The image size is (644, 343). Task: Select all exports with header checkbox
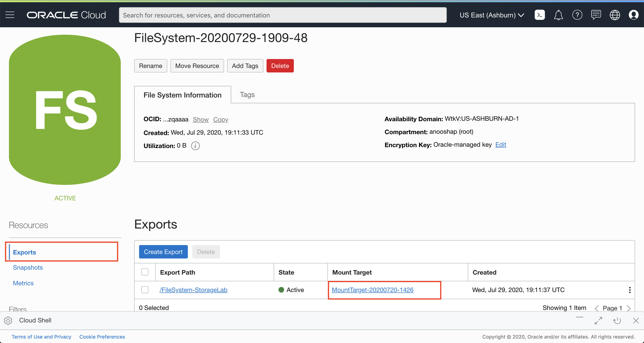[x=145, y=272]
